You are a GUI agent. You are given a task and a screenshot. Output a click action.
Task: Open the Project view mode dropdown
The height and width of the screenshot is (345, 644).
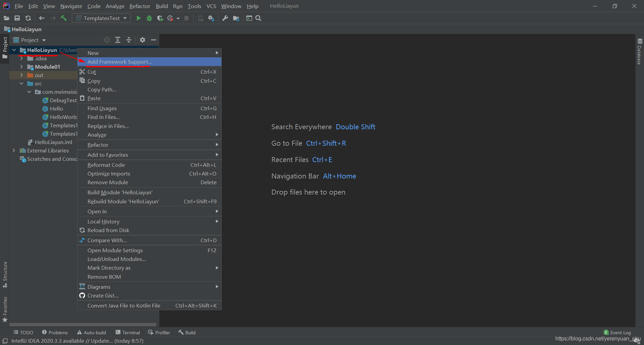click(30, 40)
